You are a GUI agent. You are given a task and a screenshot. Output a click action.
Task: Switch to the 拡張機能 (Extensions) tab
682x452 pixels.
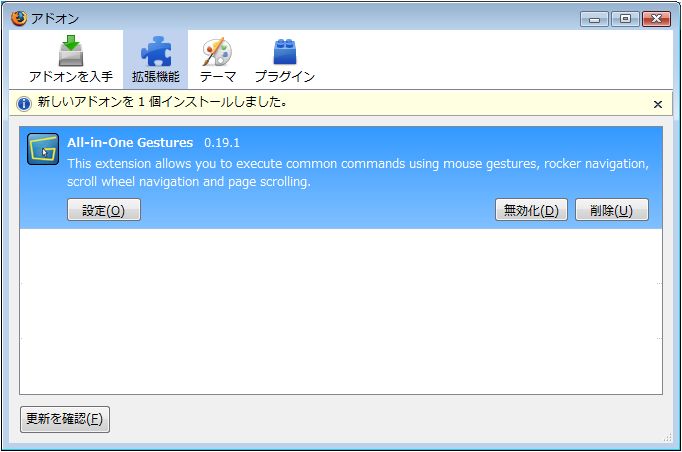[156, 59]
